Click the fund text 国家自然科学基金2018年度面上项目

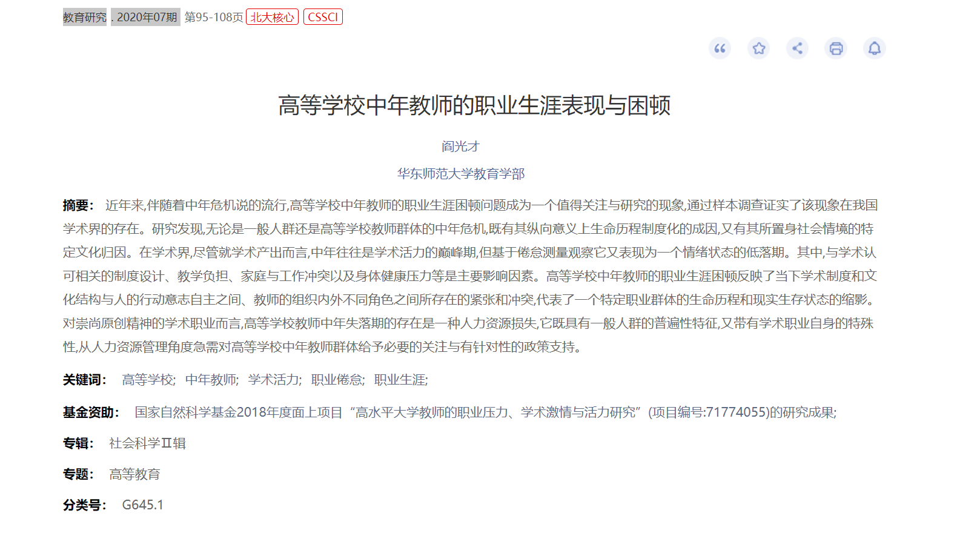coord(239,412)
